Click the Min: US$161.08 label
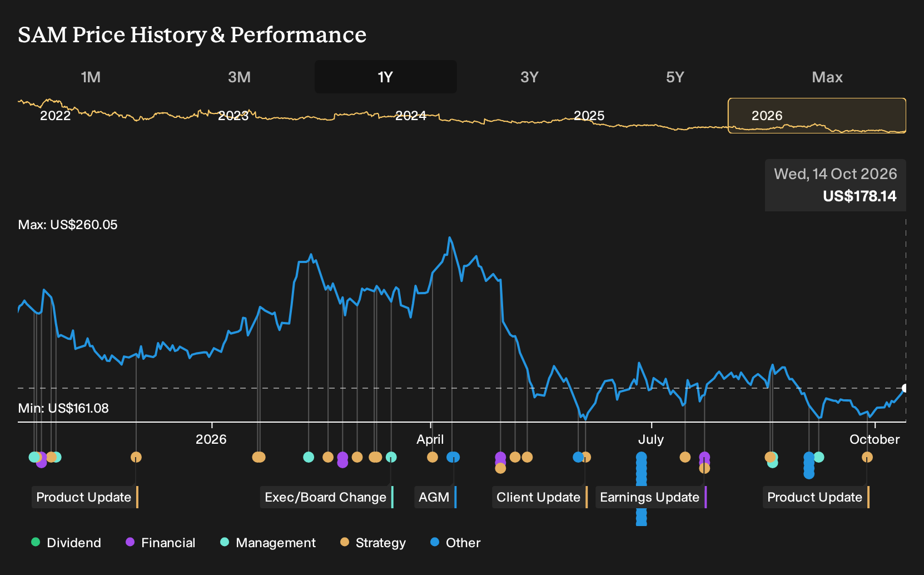 [63, 408]
